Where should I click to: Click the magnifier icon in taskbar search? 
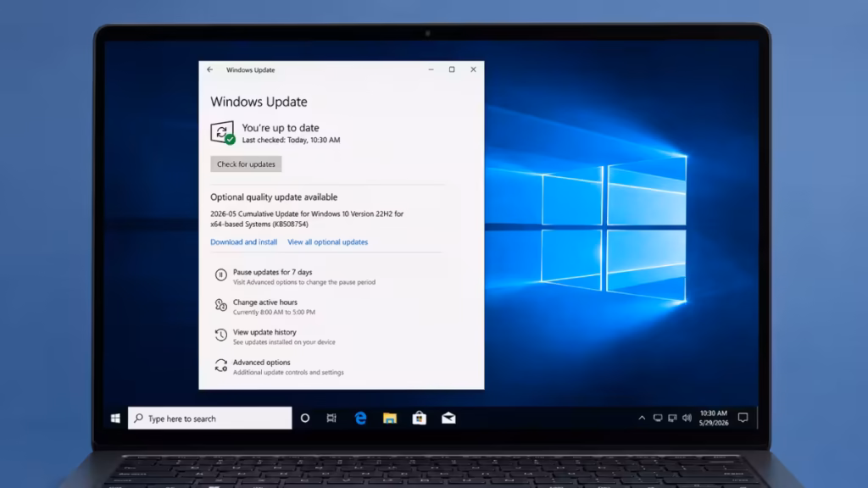[x=138, y=419]
